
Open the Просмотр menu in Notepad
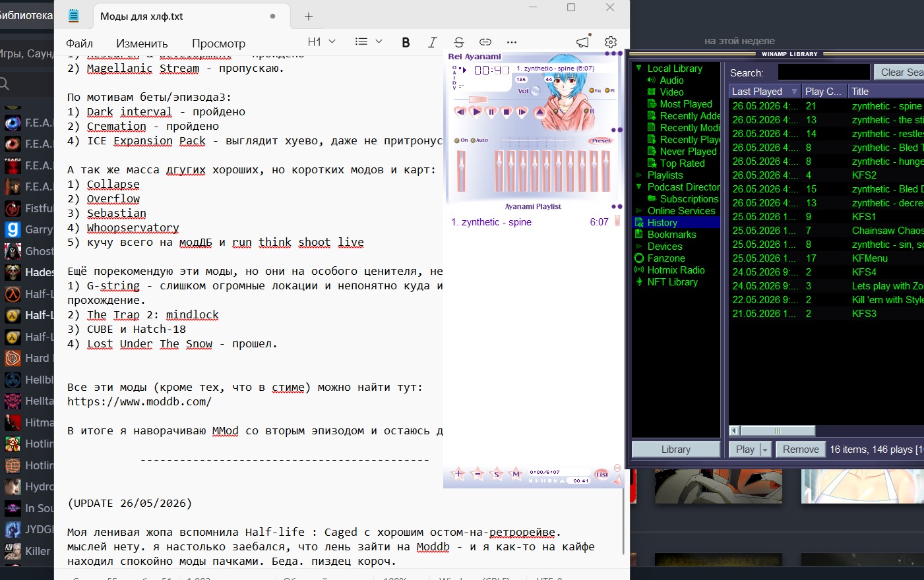coord(218,43)
